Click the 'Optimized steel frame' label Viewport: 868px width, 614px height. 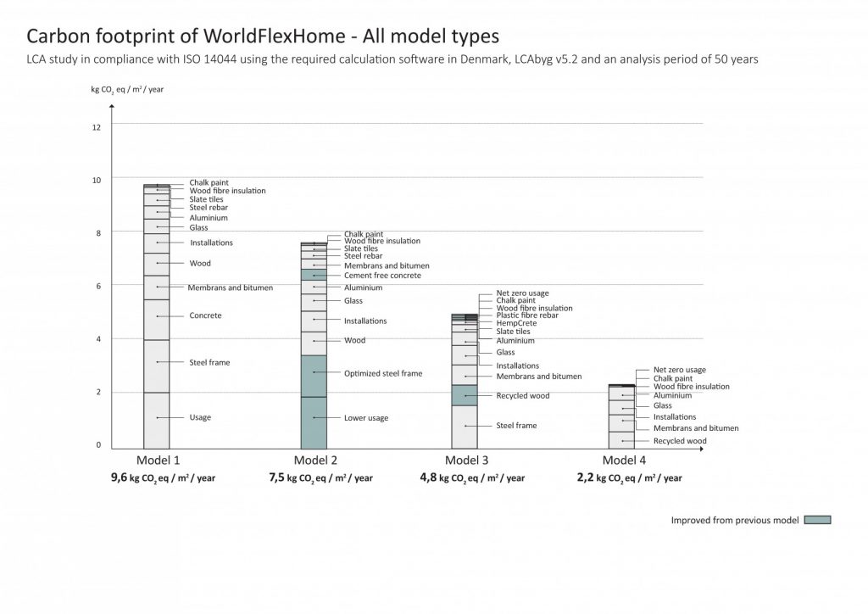[x=383, y=374]
